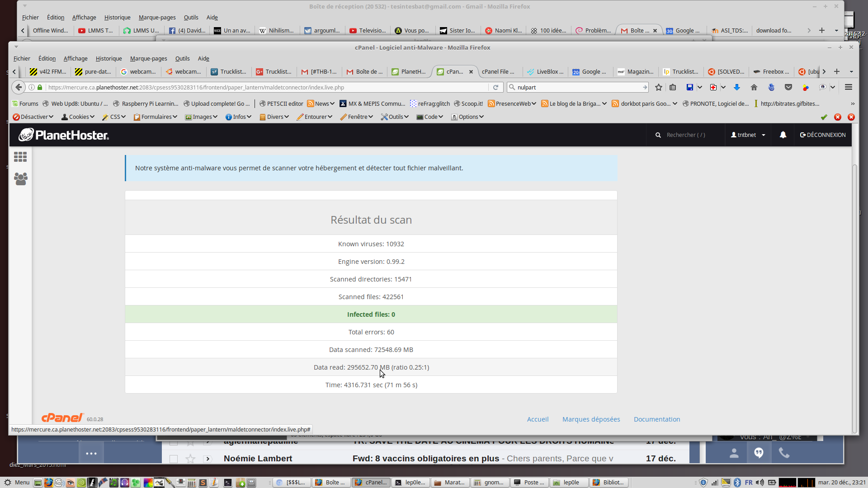Star the Noémie Lambert email
The image size is (868, 488).
click(190, 459)
